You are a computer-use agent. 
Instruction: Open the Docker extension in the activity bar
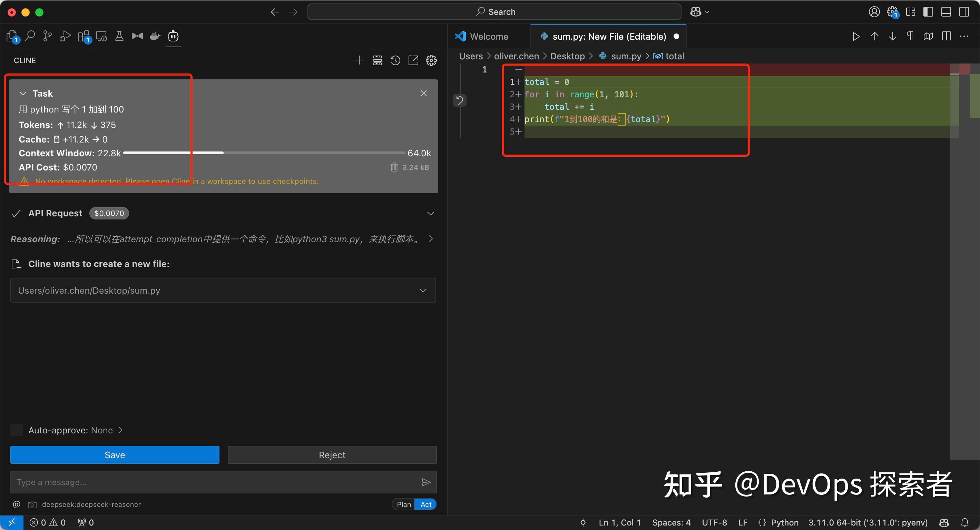point(155,36)
